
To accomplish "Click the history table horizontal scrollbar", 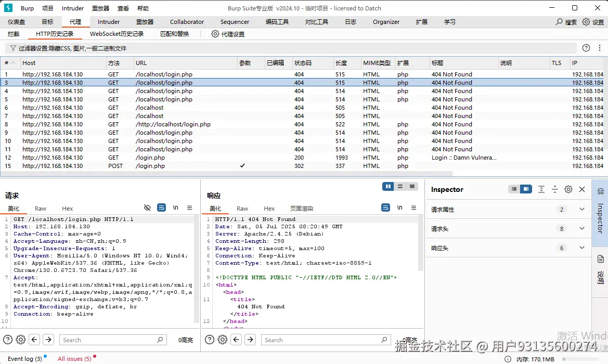I will point(226,174).
